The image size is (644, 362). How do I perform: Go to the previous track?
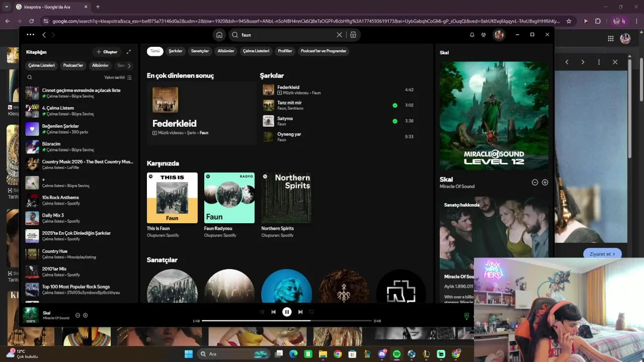(x=273, y=312)
